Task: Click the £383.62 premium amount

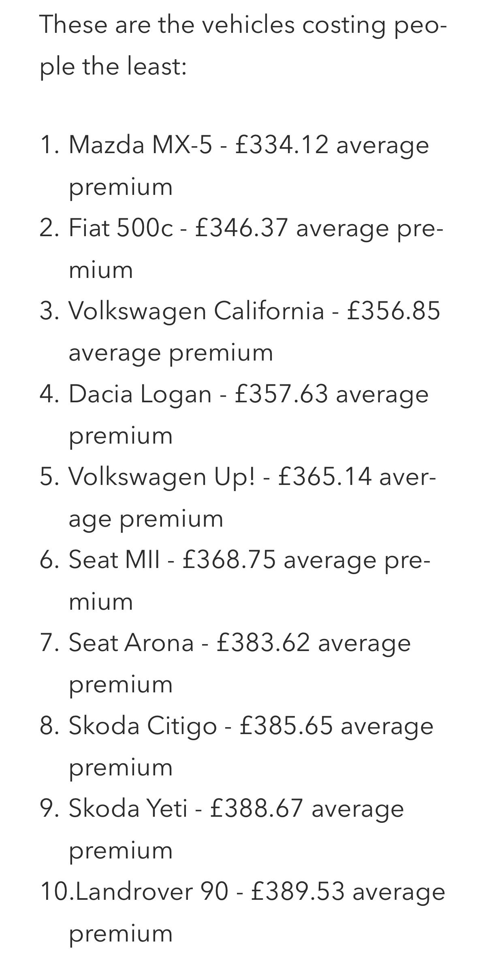Action: coord(263,643)
